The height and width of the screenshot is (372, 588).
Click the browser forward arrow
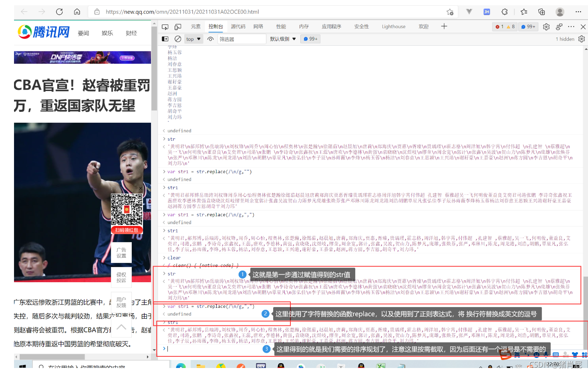[x=42, y=12]
